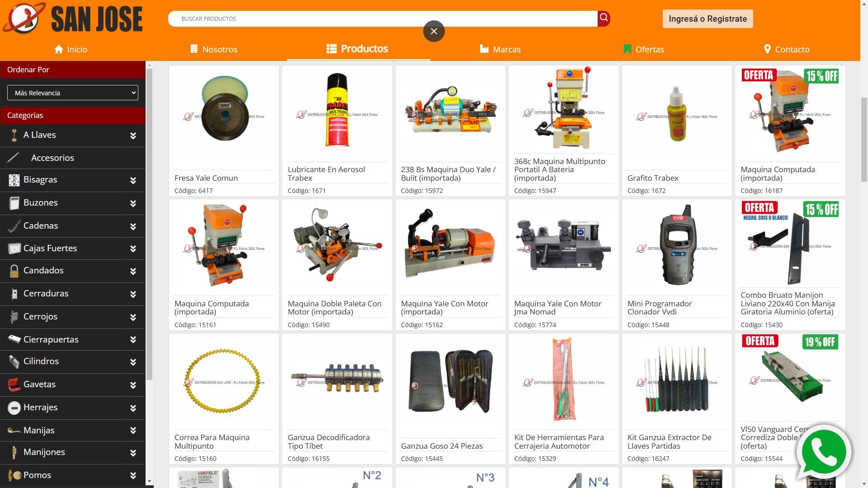Screen dimensions: 868x488
Task: Click the Kit De Herramientas Cerrajeria Automotor title
Action: tap(559, 442)
